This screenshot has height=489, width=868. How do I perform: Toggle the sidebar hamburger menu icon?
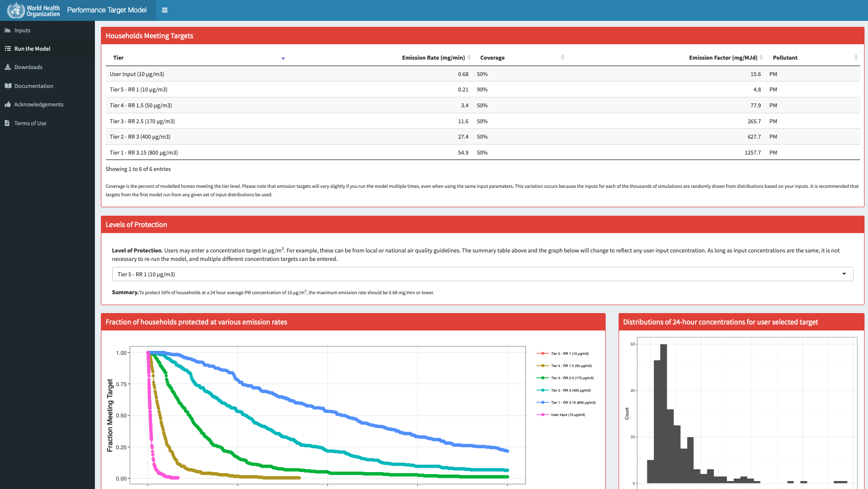(164, 10)
